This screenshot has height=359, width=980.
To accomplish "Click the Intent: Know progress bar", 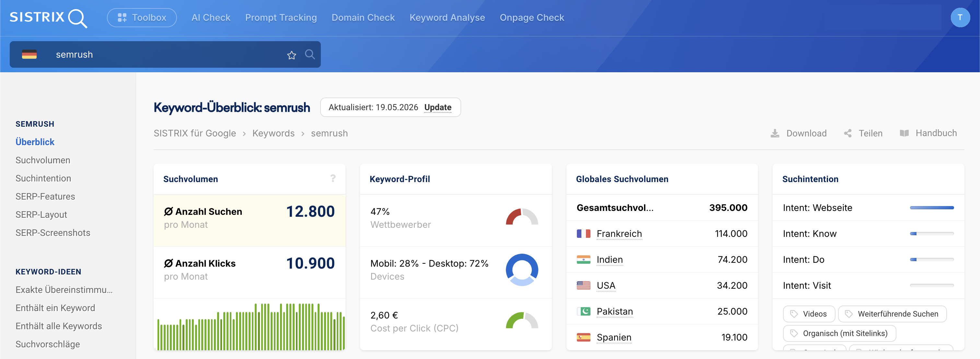I will (x=932, y=234).
